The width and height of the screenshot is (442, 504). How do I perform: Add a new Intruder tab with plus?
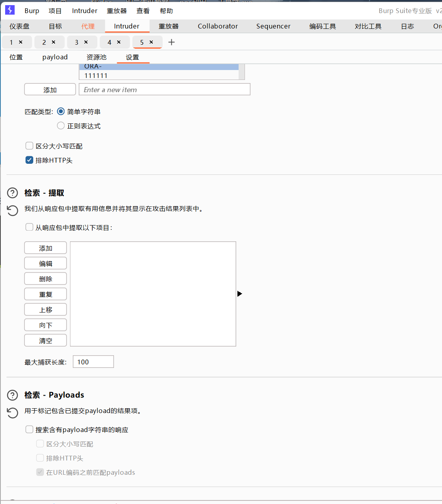(171, 42)
